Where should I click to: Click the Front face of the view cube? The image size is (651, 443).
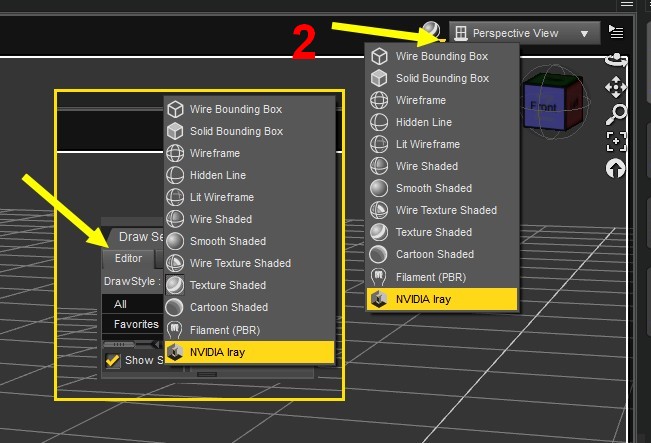click(x=543, y=106)
